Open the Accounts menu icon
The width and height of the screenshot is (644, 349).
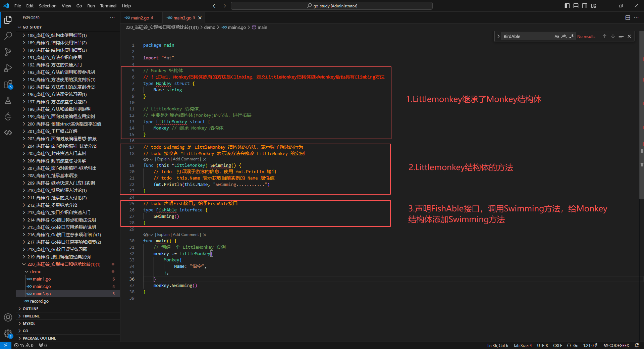click(8, 317)
